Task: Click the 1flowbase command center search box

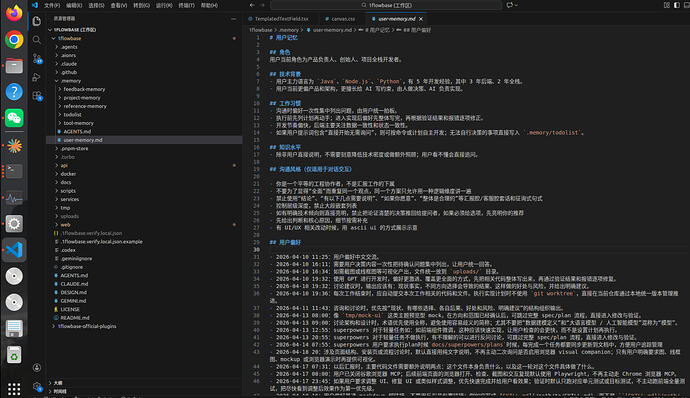Action: coord(386,5)
